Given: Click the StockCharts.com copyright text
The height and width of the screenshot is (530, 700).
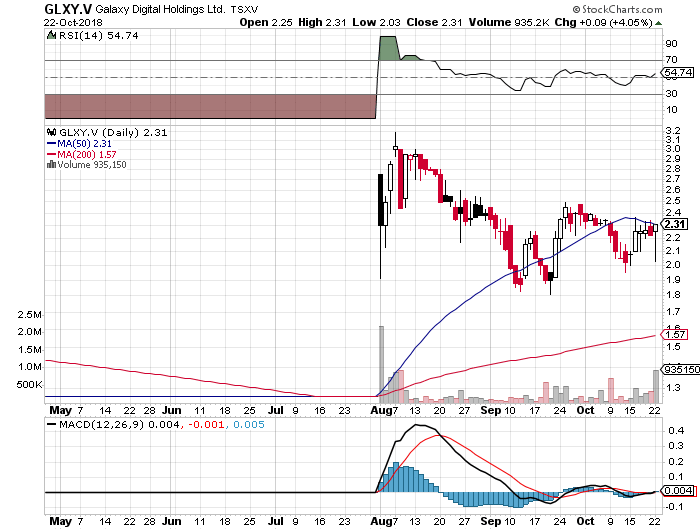Looking at the screenshot, I should pos(617,9).
